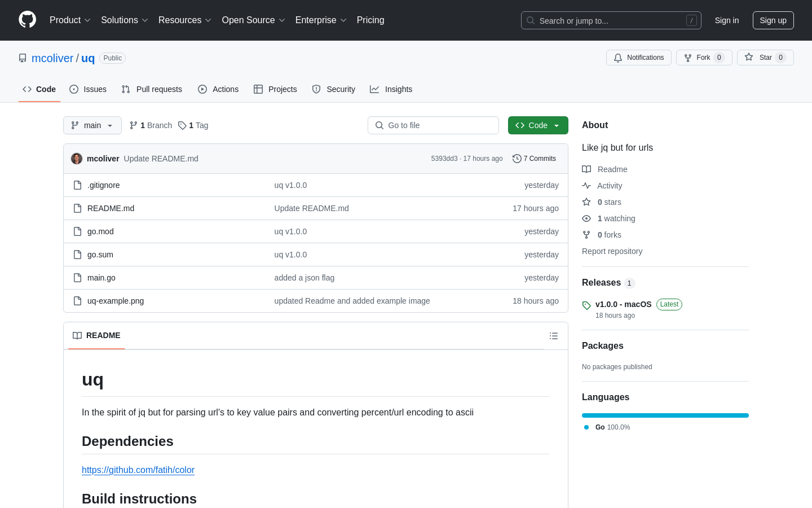The height and width of the screenshot is (508, 812).
Task: Expand the Open Source menu
Action: [x=254, y=20]
